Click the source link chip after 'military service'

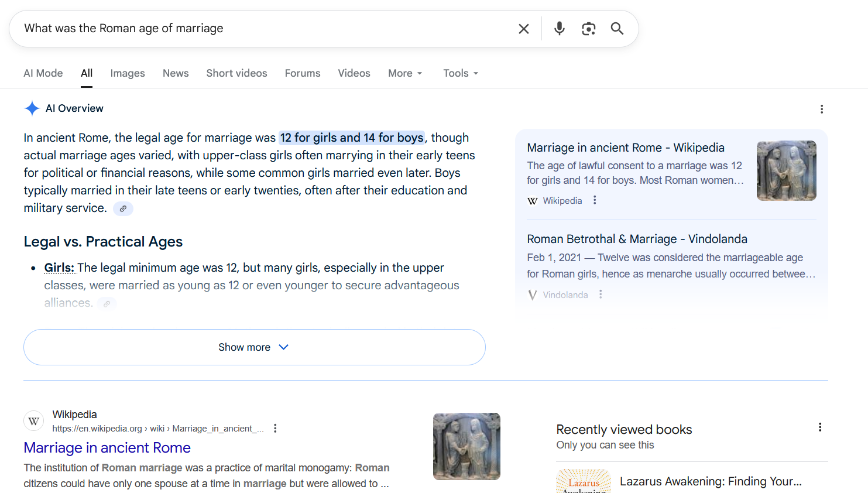click(x=123, y=208)
